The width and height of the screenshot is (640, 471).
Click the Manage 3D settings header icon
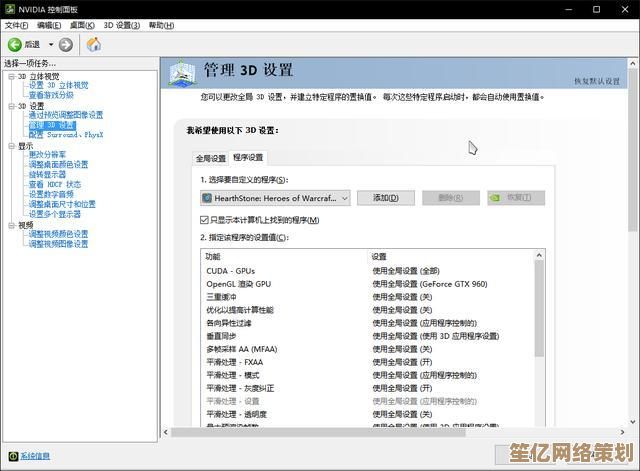(182, 73)
